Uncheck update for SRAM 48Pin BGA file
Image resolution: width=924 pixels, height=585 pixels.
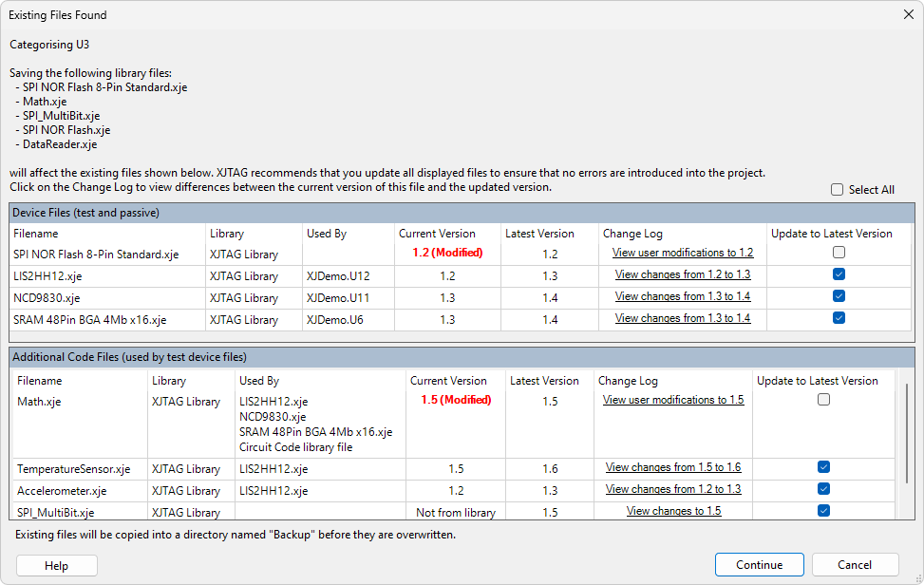click(x=838, y=318)
